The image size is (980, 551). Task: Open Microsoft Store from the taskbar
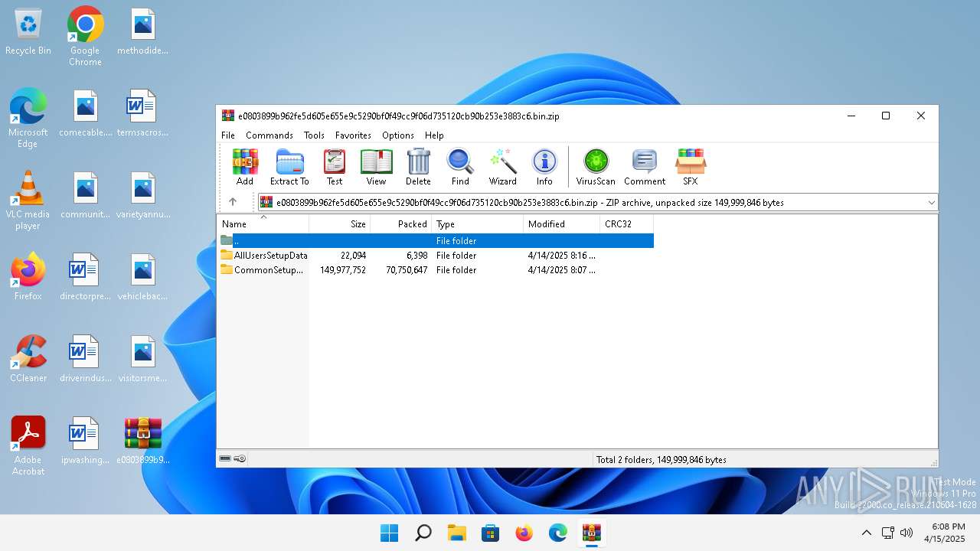(x=491, y=533)
